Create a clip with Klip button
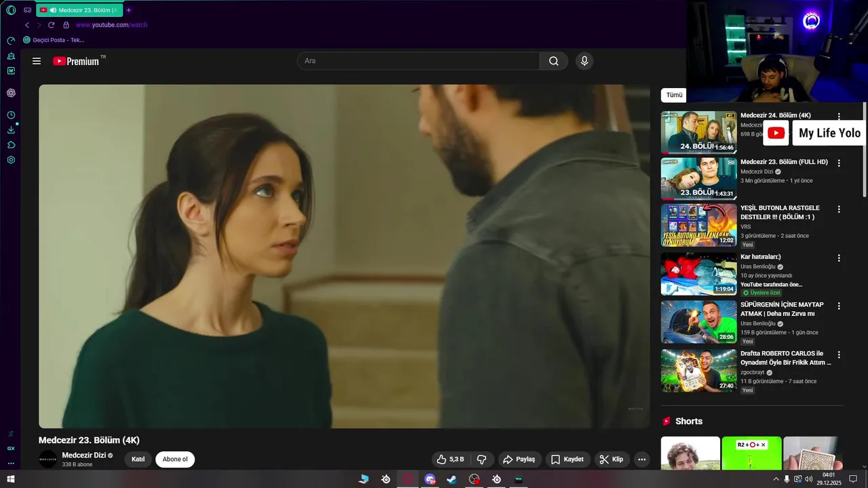 (x=612, y=460)
